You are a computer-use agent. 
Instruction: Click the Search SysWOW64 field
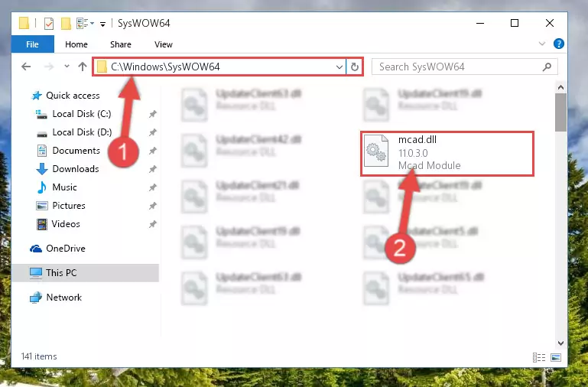point(464,67)
